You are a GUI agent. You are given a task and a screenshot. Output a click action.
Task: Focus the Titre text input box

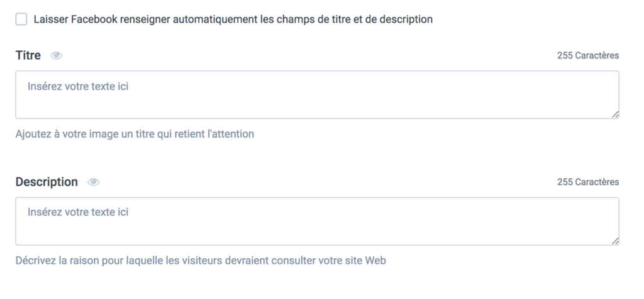pyautogui.click(x=317, y=95)
